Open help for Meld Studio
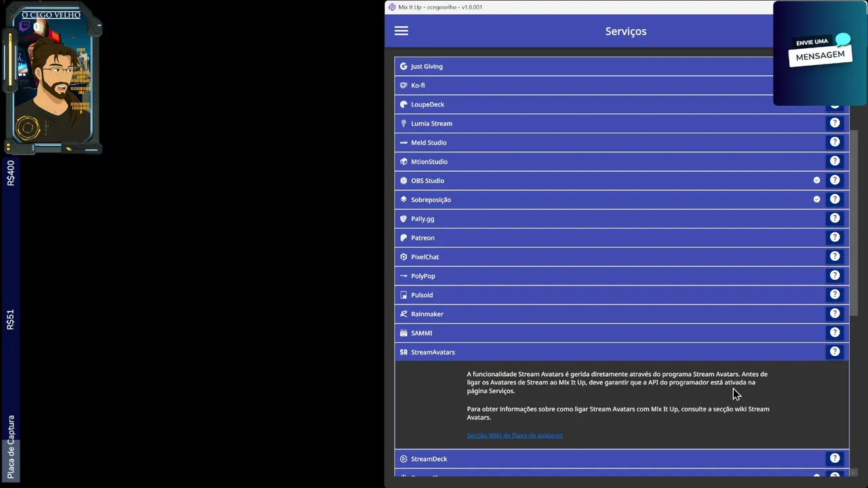The width and height of the screenshot is (868, 488). pos(835,142)
